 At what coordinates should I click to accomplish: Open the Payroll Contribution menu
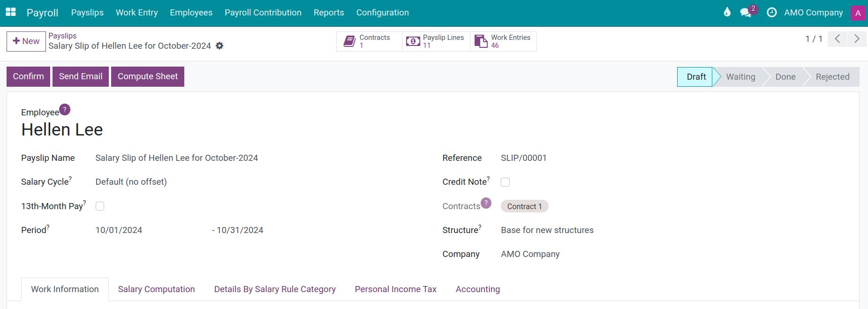263,13
